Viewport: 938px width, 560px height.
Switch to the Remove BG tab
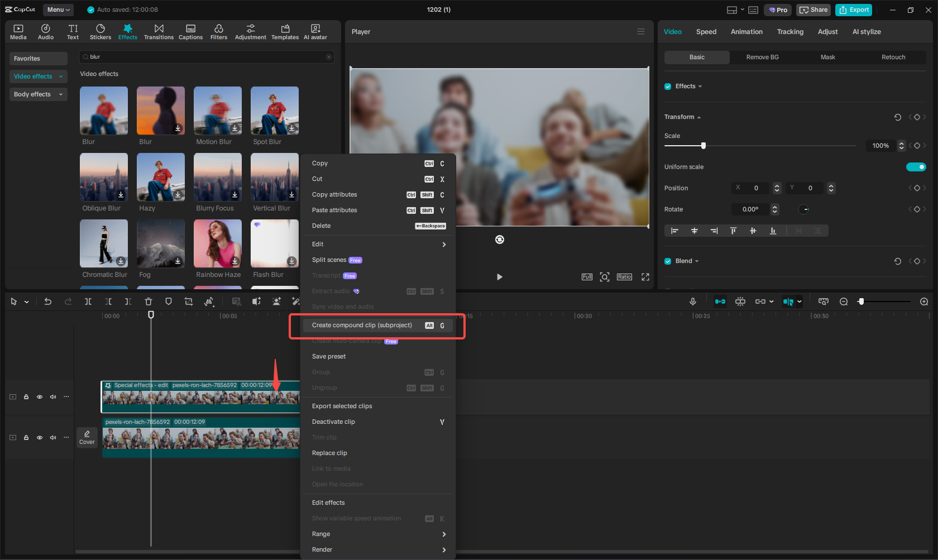point(762,57)
